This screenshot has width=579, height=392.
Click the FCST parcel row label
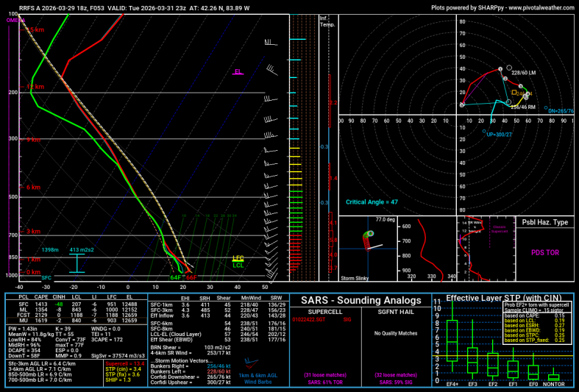[24, 316]
